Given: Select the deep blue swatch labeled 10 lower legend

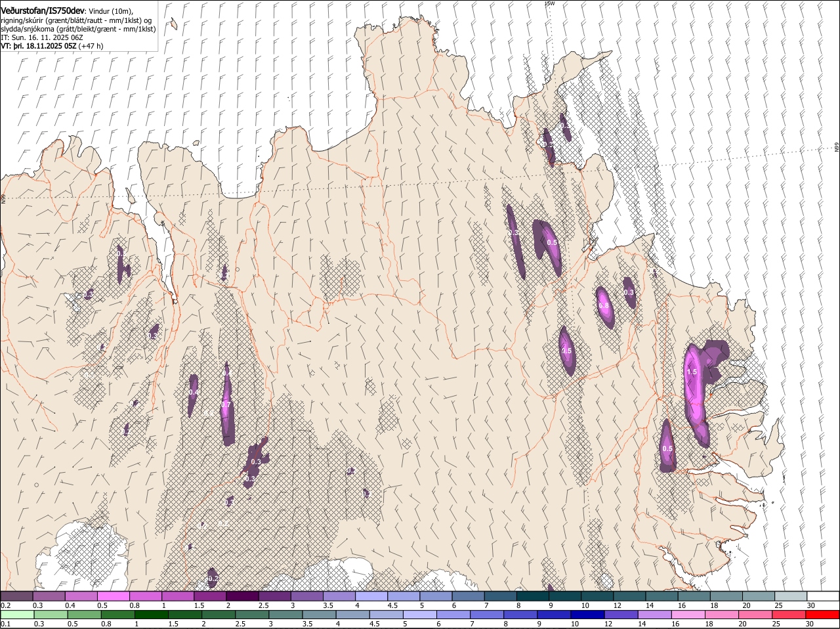Looking at the screenshot, I should 588,615.
